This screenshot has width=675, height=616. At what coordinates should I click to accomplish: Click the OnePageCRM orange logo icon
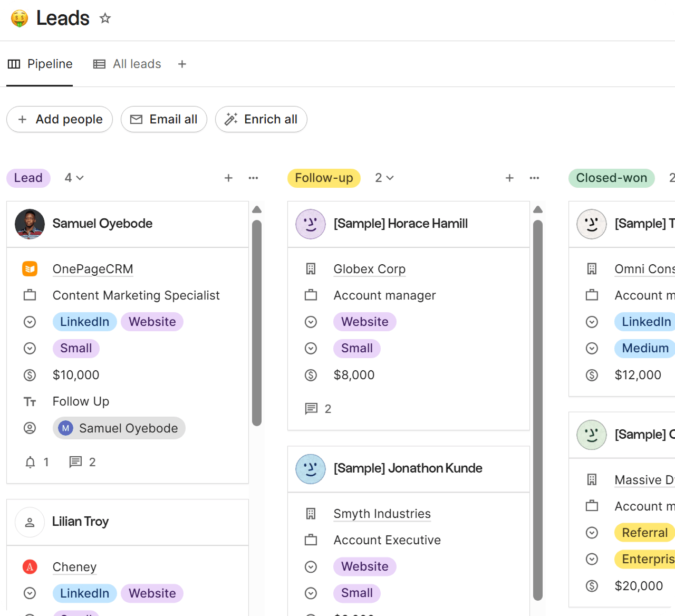[x=30, y=269]
